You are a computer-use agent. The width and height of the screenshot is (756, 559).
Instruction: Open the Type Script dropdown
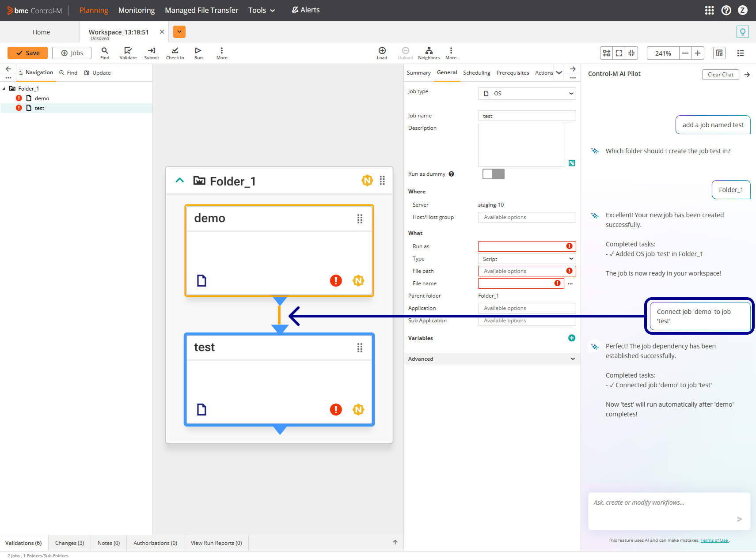click(x=527, y=259)
